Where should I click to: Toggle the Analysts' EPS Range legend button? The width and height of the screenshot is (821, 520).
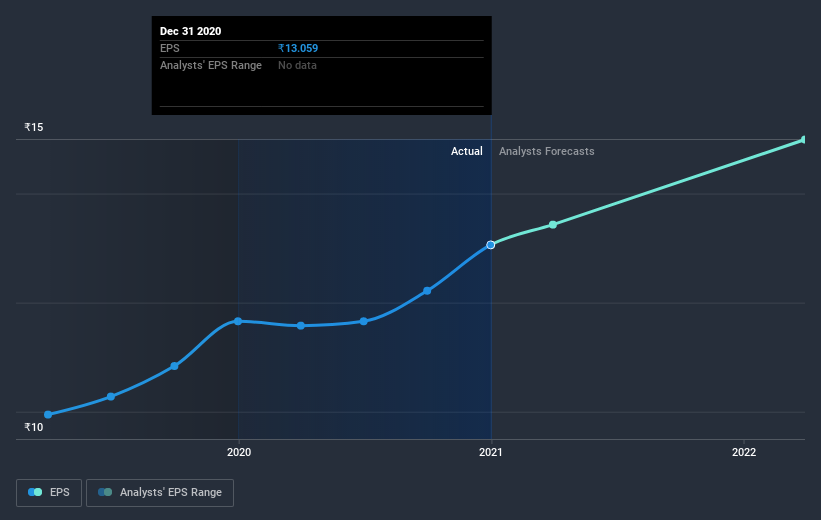click(160, 492)
